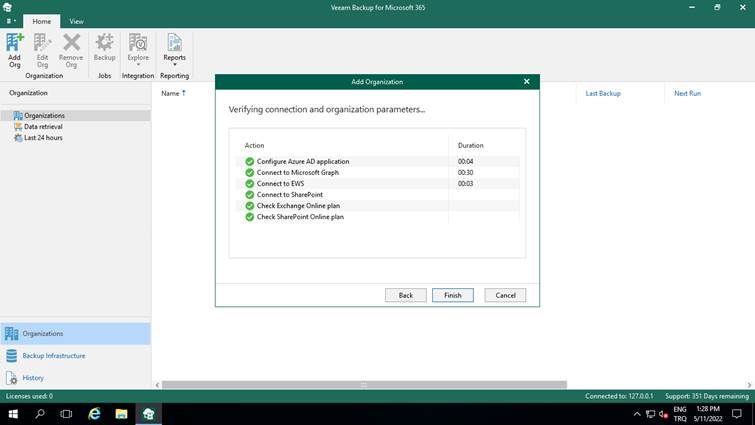This screenshot has height=425, width=755.
Task: Select 'Connect to Microsoft Graph' row text
Action: 298,172
